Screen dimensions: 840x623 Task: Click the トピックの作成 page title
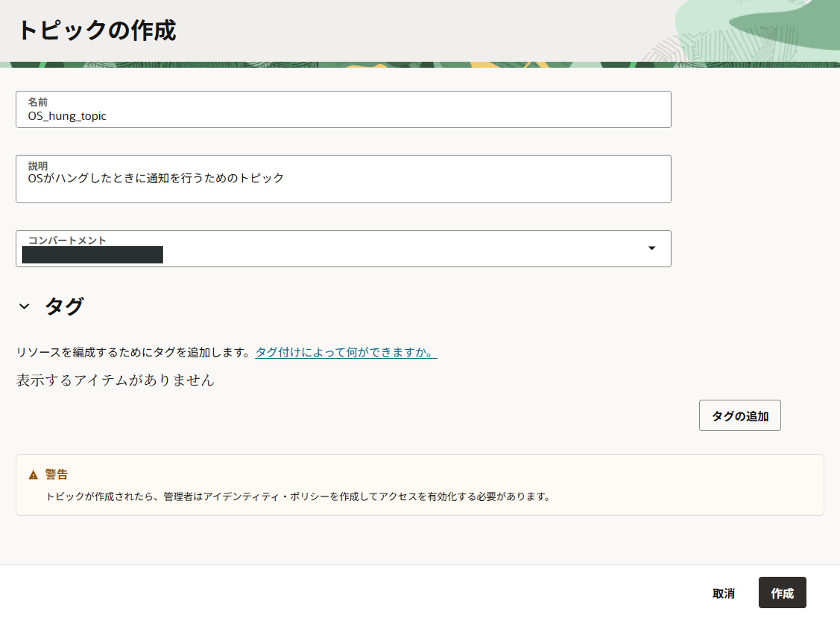pyautogui.click(x=98, y=30)
